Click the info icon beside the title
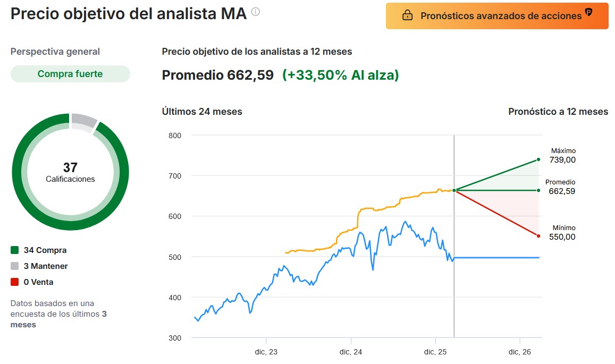 tap(256, 12)
